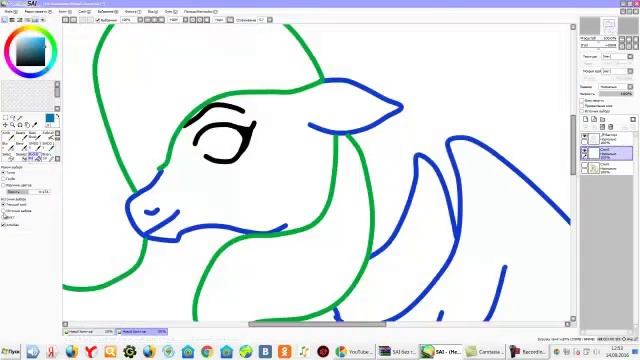Choose the highlighted Bucket fill tool
Image resolution: width=640 pixels, height=360 pixels.
coord(35,158)
